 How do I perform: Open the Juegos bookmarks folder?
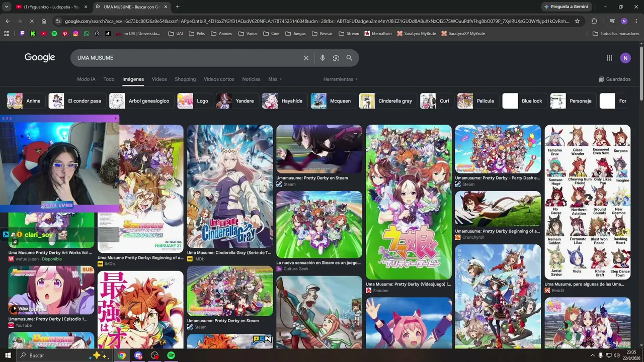coord(295,34)
